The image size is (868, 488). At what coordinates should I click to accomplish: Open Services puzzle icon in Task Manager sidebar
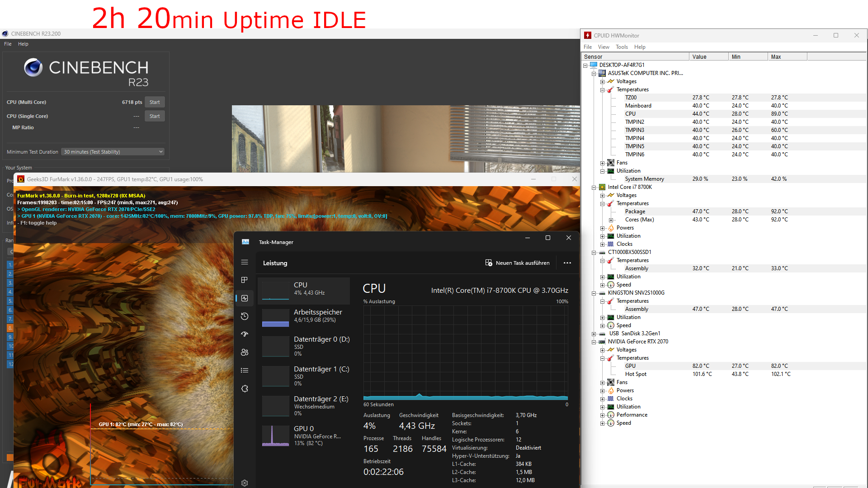pos(245,389)
